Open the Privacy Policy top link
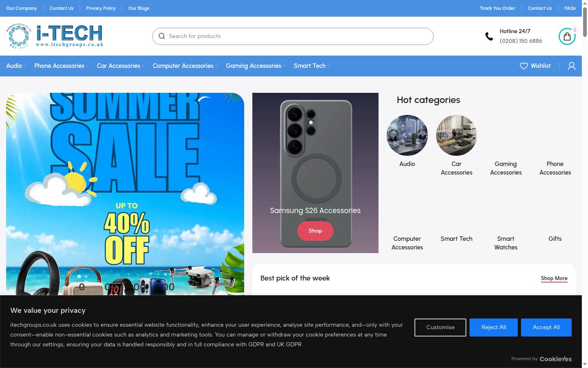This screenshot has width=588, height=368. tap(101, 8)
